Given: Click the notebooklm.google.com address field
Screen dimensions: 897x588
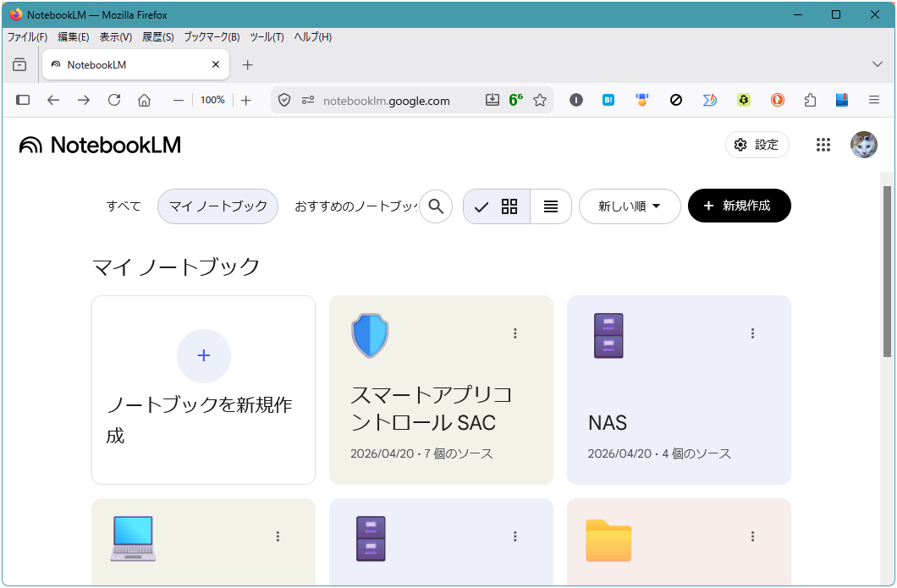Looking at the screenshot, I should [x=386, y=101].
